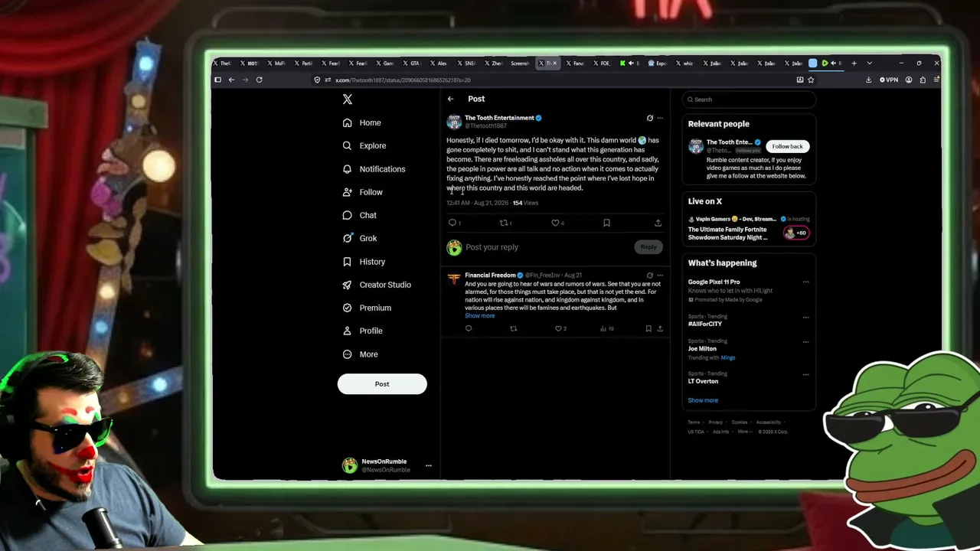The width and height of the screenshot is (980, 551).
Task: Open more options on Financial Freedom reply
Action: coord(660,275)
